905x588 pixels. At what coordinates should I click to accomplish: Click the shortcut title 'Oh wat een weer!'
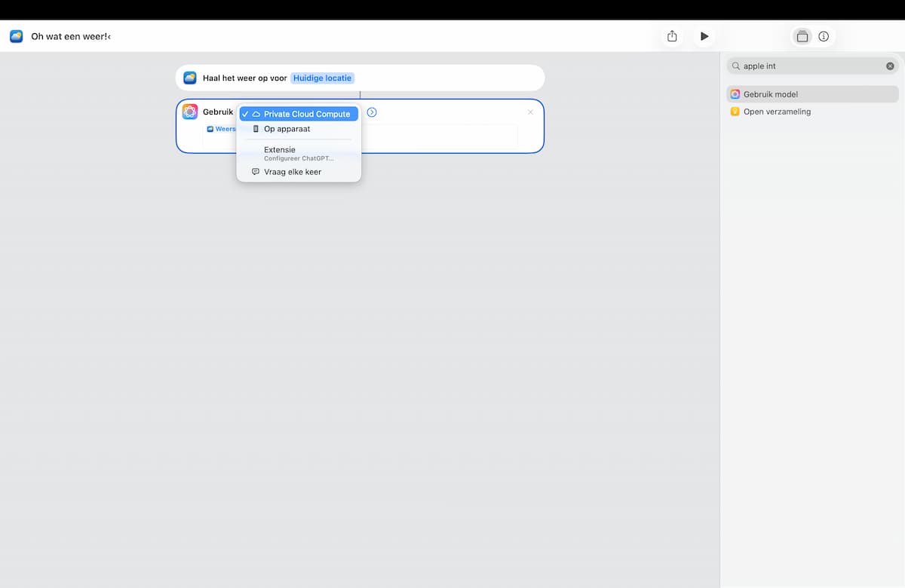(69, 36)
